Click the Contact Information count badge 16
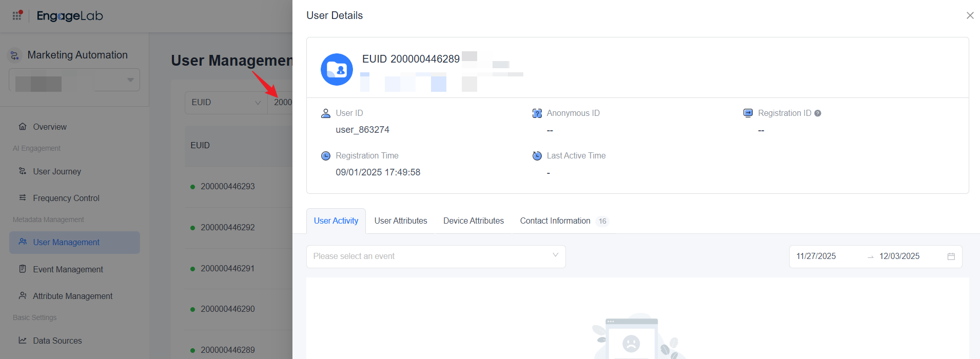This screenshot has width=980, height=359. click(602, 222)
